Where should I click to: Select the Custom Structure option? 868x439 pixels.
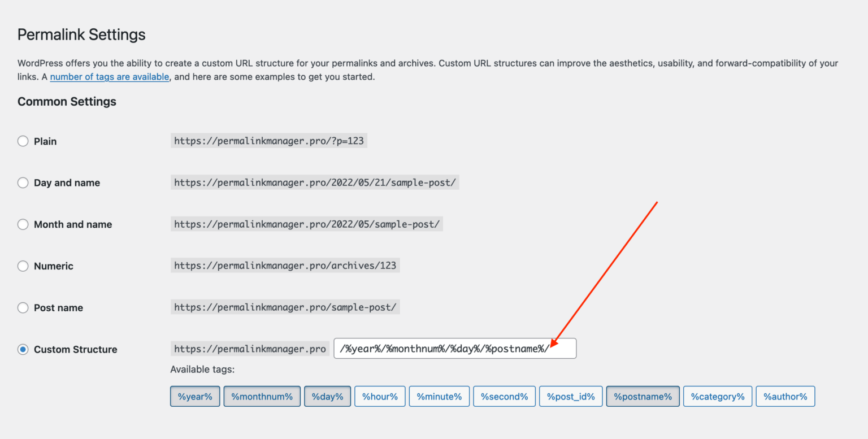click(x=23, y=349)
